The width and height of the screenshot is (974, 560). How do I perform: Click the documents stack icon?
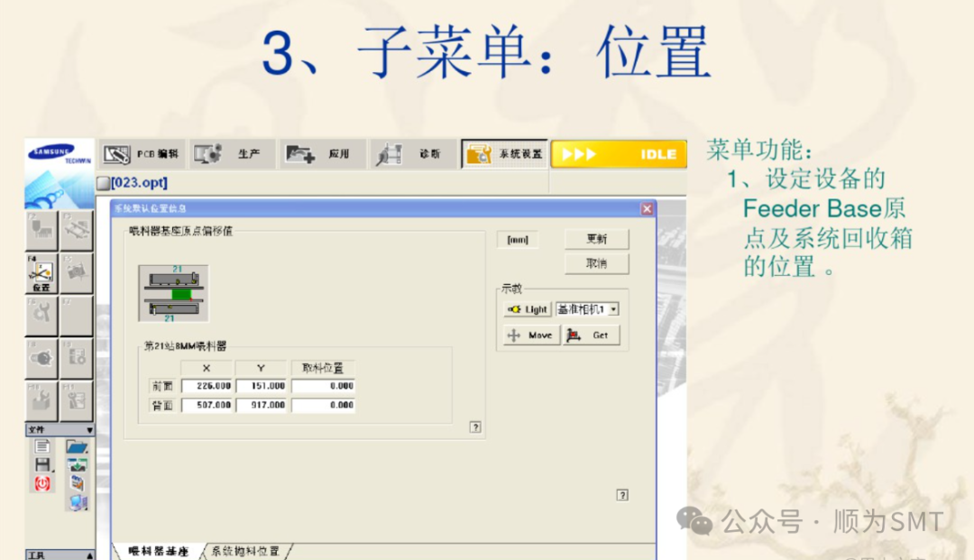click(77, 482)
